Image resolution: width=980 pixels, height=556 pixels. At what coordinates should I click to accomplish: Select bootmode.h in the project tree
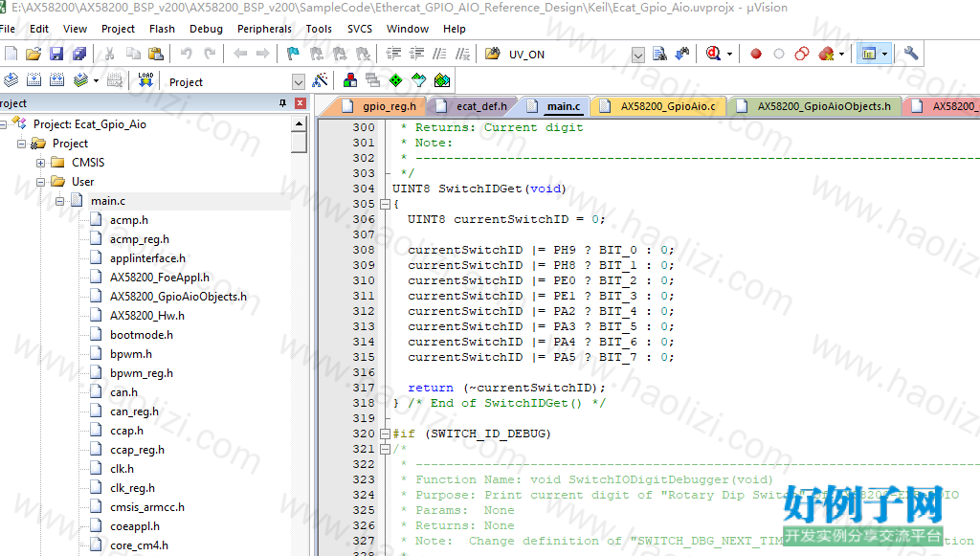tap(142, 335)
